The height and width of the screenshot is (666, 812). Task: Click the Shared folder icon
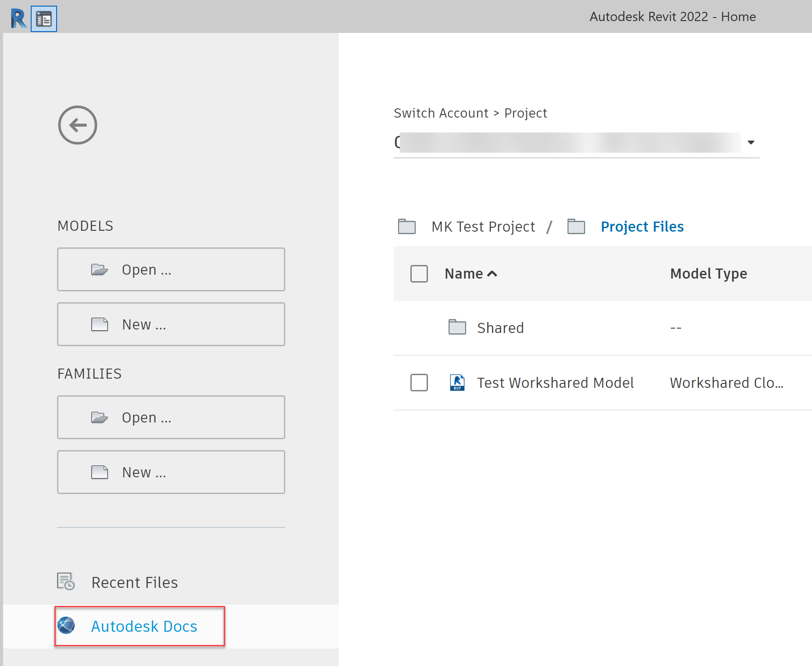pos(457,327)
